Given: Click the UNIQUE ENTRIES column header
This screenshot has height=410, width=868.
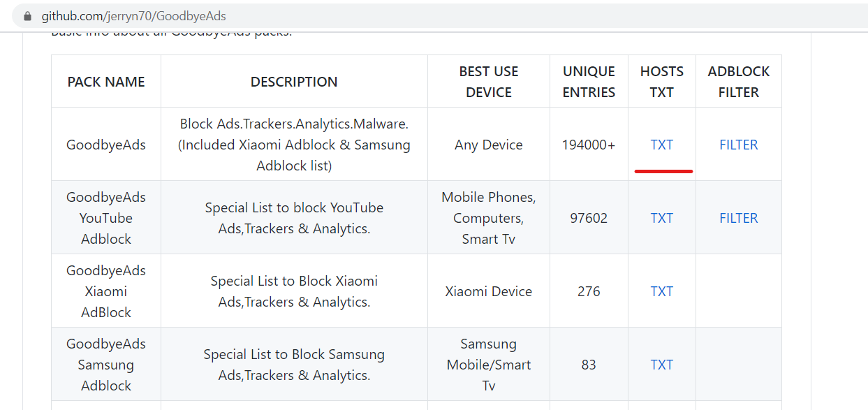Looking at the screenshot, I should tap(589, 82).
